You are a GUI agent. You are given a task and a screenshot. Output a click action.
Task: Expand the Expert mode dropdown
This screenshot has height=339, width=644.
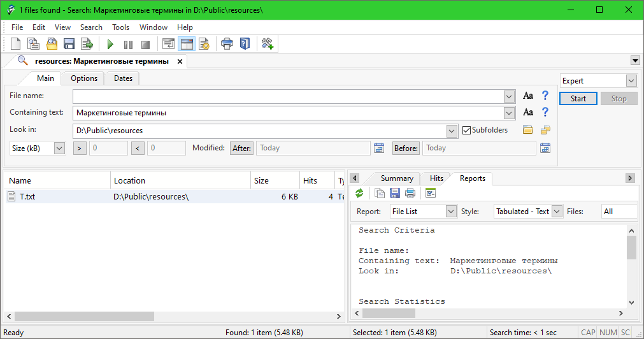click(x=631, y=81)
